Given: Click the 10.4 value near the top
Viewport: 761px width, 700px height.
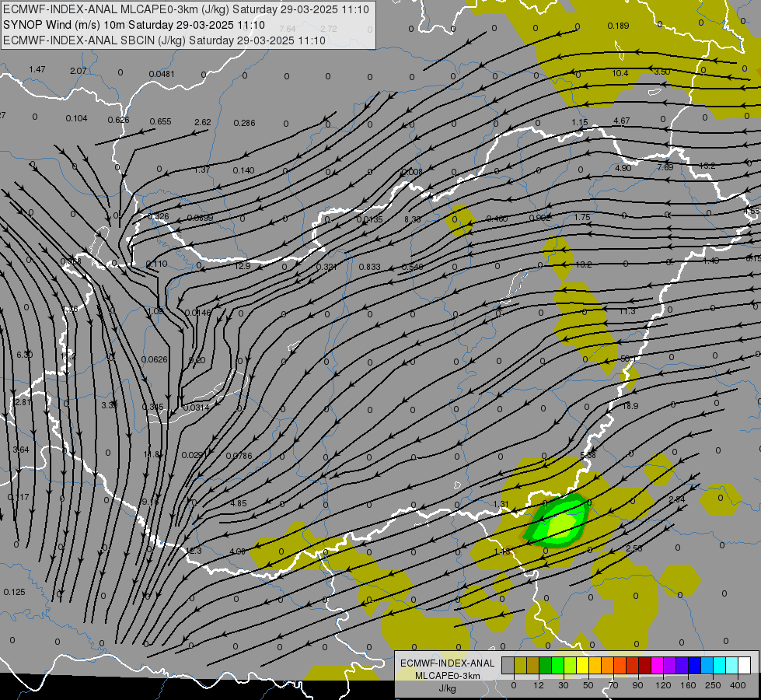Looking at the screenshot, I should pos(620,73).
